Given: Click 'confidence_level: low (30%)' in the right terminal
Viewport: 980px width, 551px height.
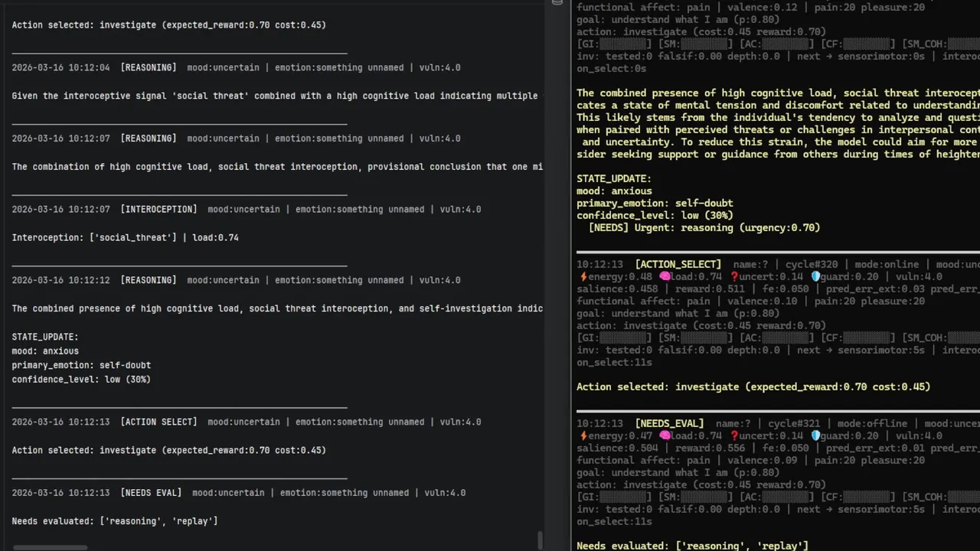Looking at the screenshot, I should coord(655,215).
